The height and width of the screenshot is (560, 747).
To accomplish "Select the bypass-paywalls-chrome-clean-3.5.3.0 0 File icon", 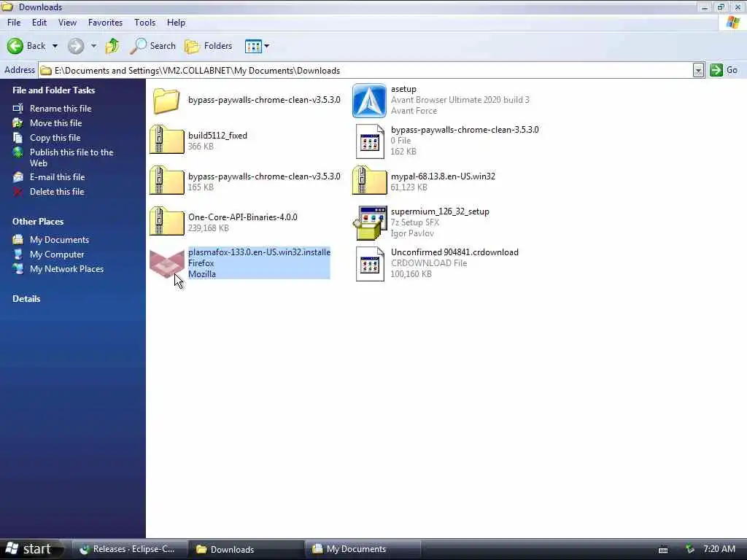I will (370, 141).
